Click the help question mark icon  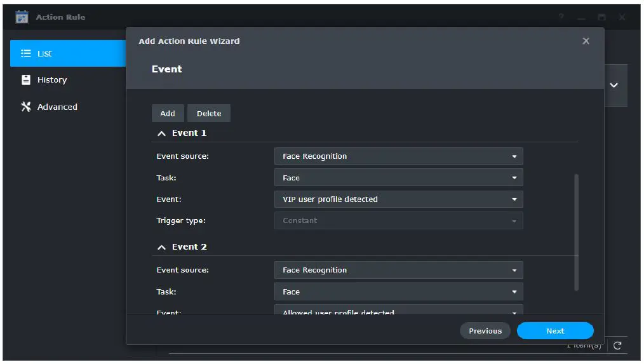point(561,17)
